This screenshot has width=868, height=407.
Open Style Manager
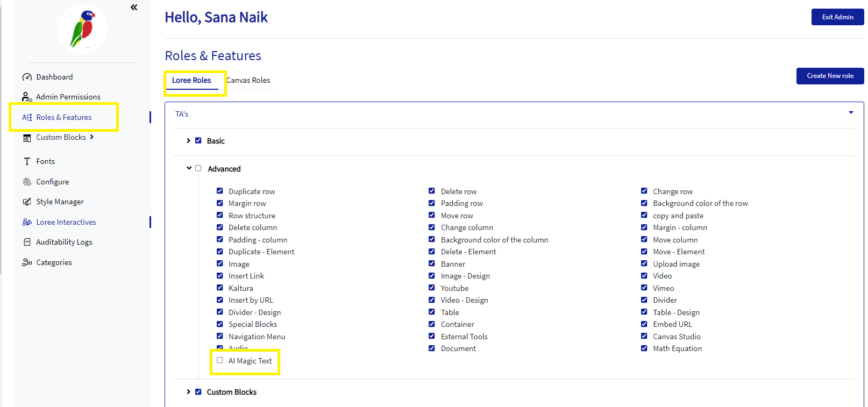click(x=60, y=202)
